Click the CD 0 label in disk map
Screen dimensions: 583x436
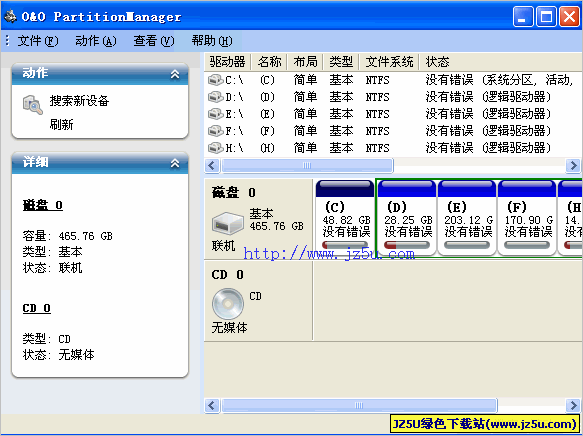point(228,275)
